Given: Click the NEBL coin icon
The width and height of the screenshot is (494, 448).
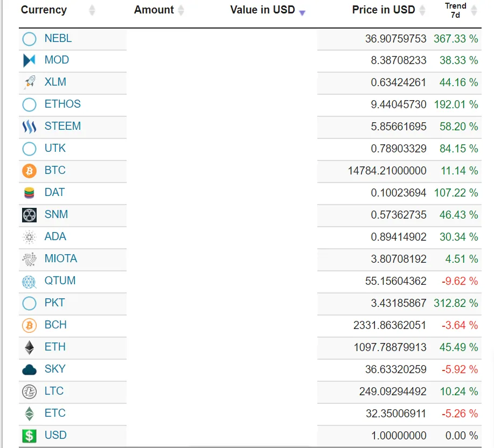Looking at the screenshot, I should [29, 39].
